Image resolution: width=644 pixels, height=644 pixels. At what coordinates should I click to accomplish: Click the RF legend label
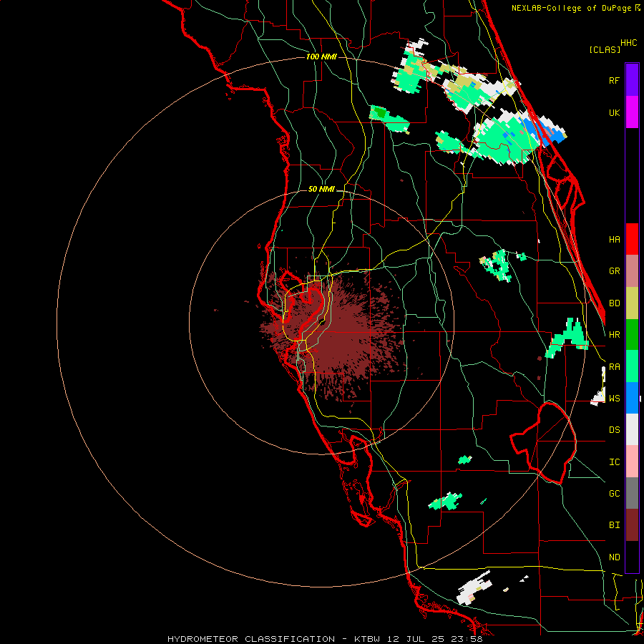[614, 80]
